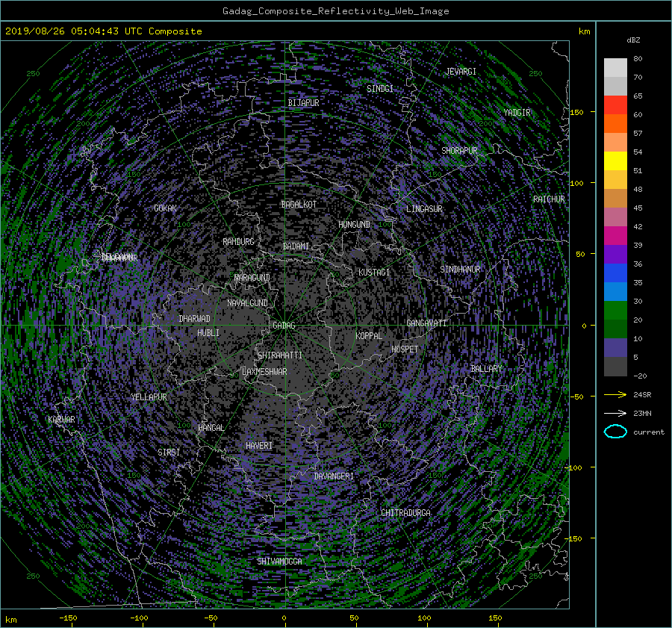Click the KUSTAGI city label
The image size is (672, 628).
click(374, 273)
